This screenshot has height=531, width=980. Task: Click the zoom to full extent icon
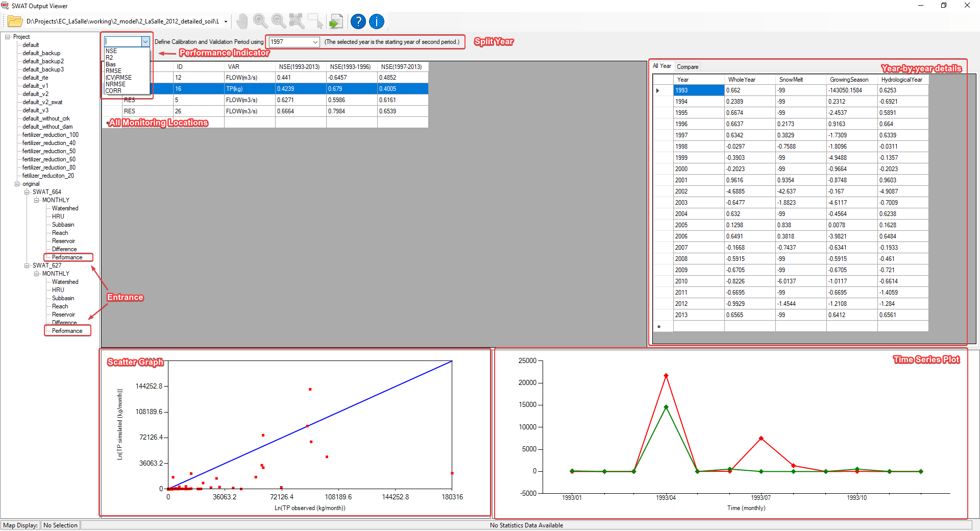[297, 21]
